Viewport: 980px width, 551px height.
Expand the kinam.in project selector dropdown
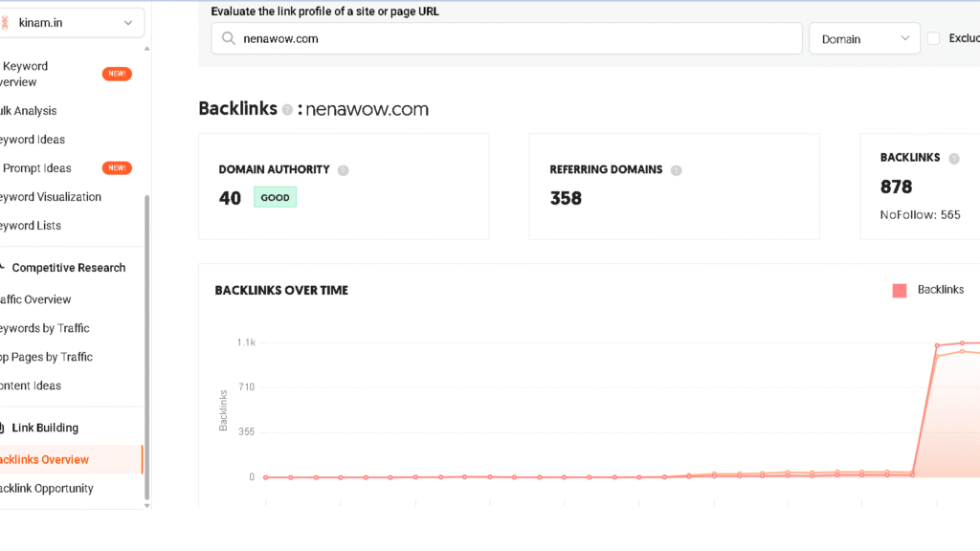click(128, 22)
